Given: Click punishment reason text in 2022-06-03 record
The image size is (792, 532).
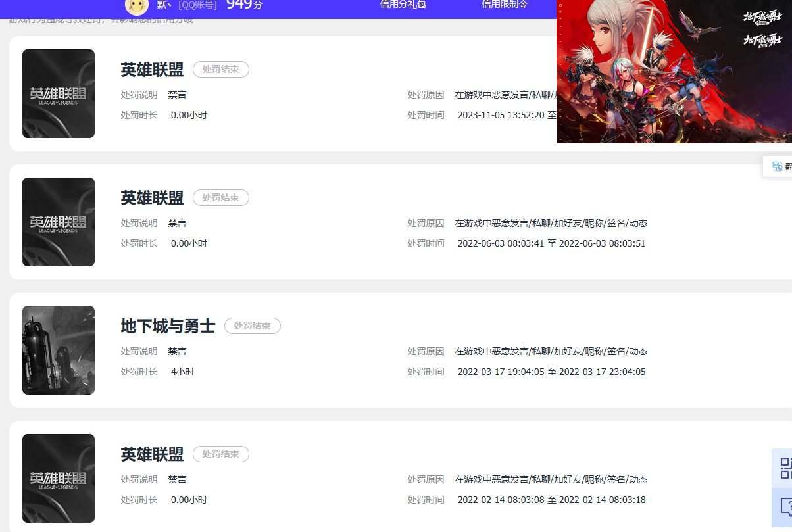Looking at the screenshot, I should coord(551,223).
